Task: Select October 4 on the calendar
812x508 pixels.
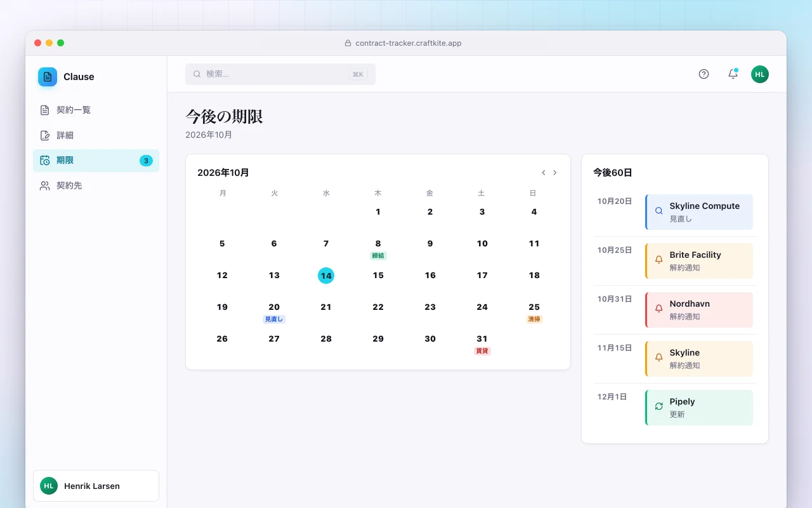Action: pyautogui.click(x=534, y=212)
